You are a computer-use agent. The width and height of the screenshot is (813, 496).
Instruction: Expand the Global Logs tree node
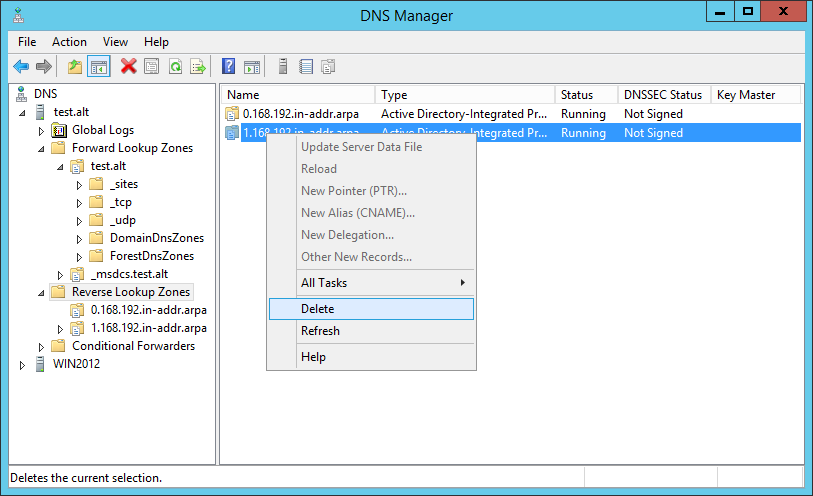tap(42, 130)
